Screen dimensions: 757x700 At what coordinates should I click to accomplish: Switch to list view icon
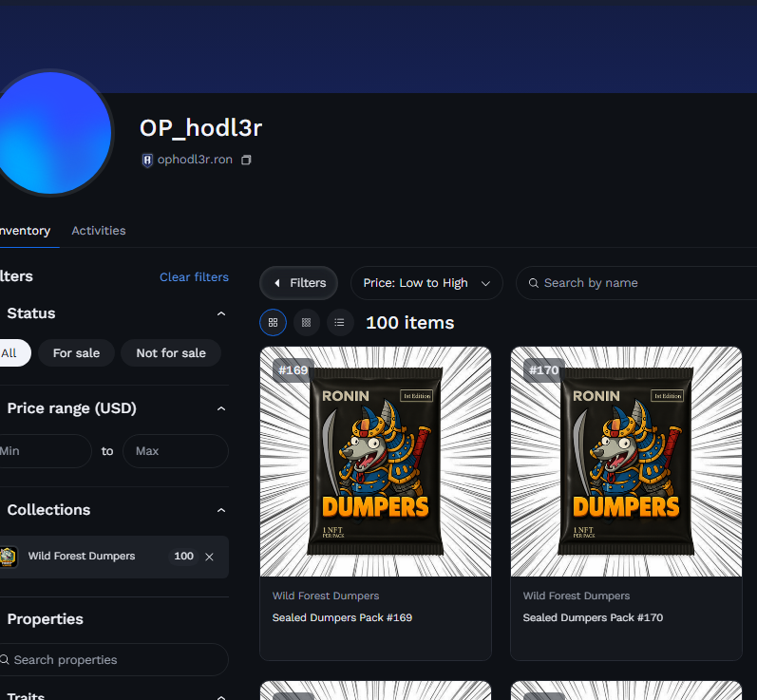click(x=339, y=323)
